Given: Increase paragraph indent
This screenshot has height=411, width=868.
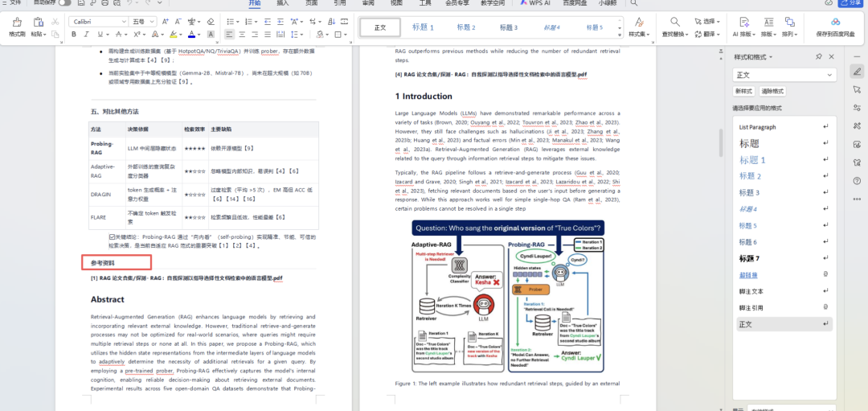Looking at the screenshot, I should tap(280, 22).
